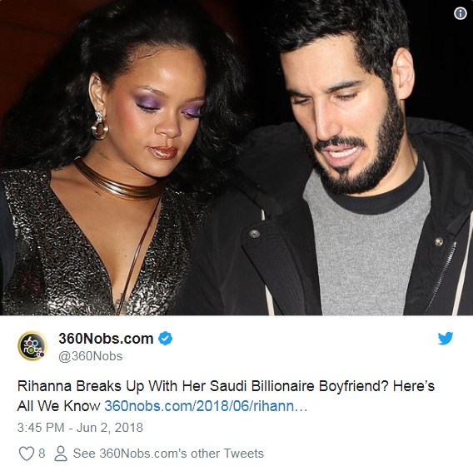Click the 3:45 PM timestamp
Viewport: 473px width, 476px height.
(x=41, y=428)
